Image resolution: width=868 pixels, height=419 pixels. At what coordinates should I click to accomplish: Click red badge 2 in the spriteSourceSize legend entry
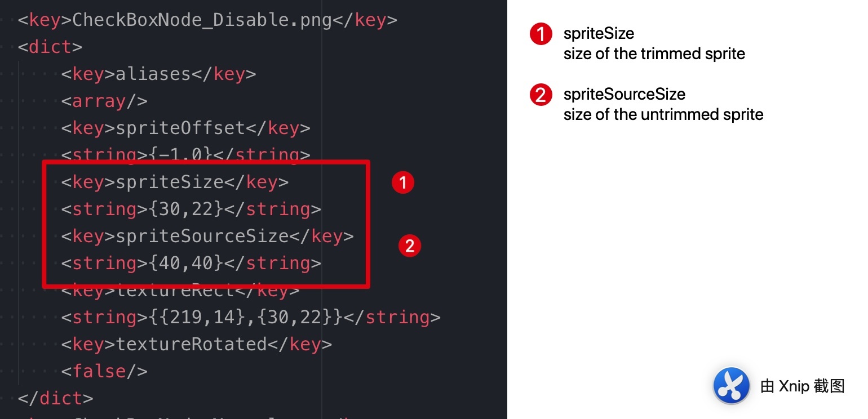click(x=541, y=95)
